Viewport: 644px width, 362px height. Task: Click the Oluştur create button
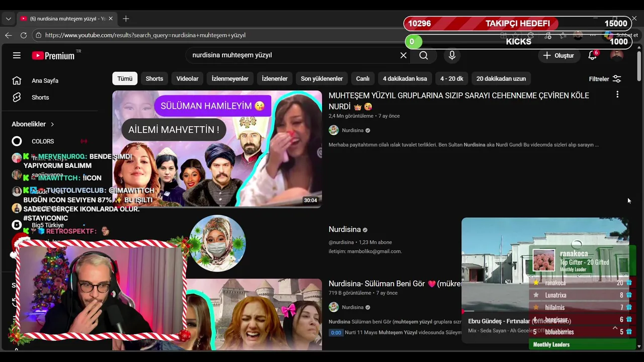click(558, 55)
